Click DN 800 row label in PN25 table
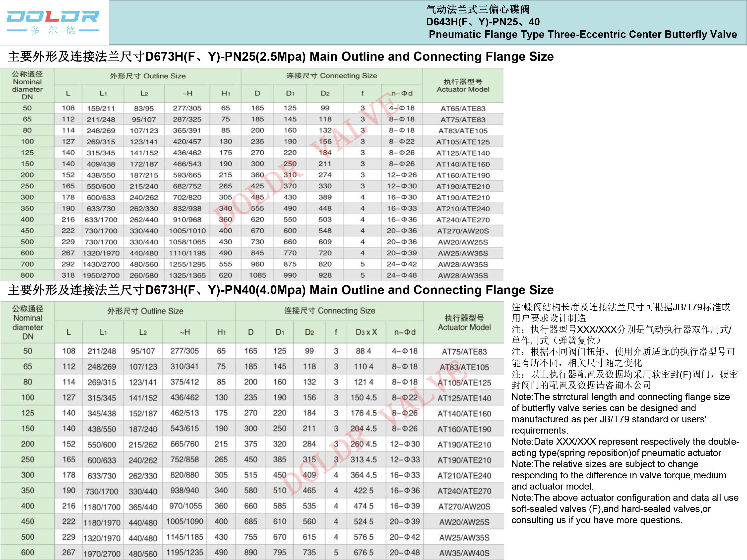The width and height of the screenshot is (747, 560). pos(27,275)
